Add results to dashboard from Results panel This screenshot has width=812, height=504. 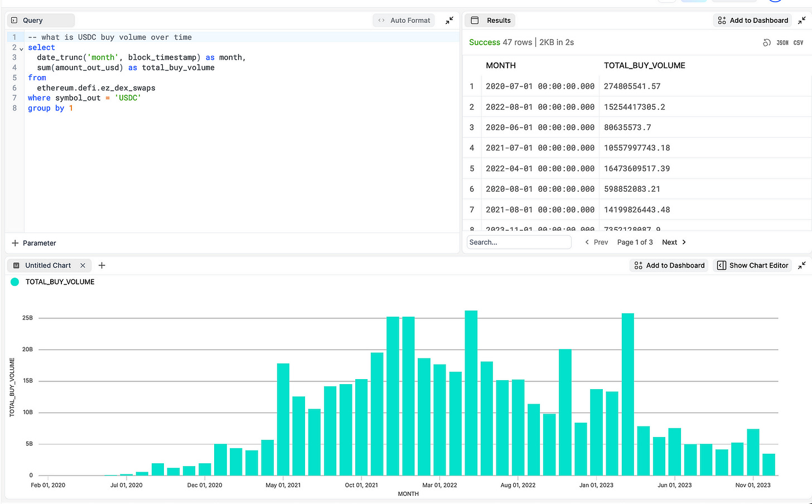753,21
